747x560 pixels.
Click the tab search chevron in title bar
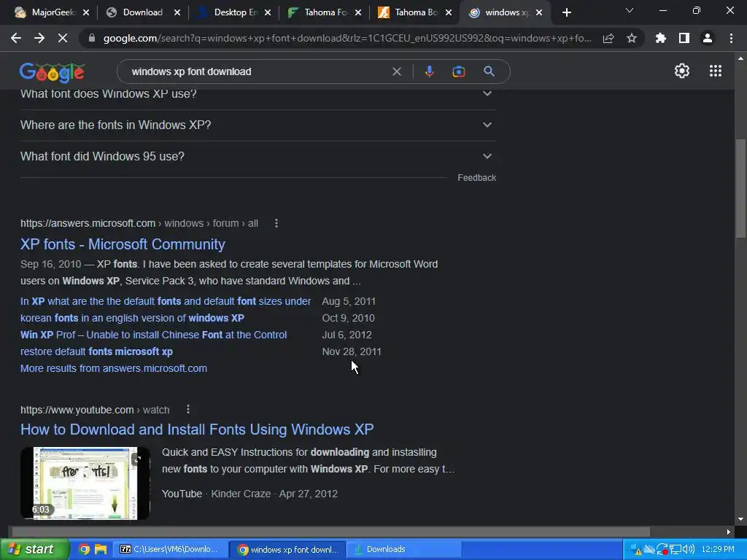pos(630,10)
